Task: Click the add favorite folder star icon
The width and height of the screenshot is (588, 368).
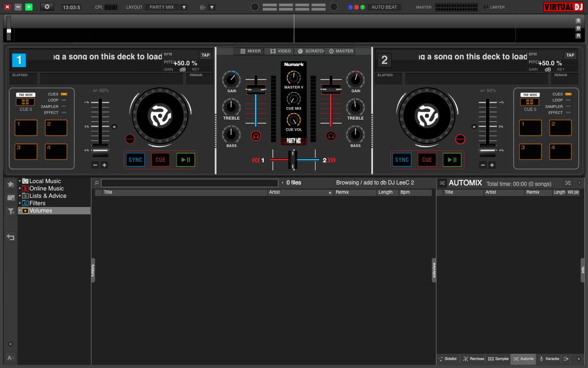Action: tap(11, 184)
